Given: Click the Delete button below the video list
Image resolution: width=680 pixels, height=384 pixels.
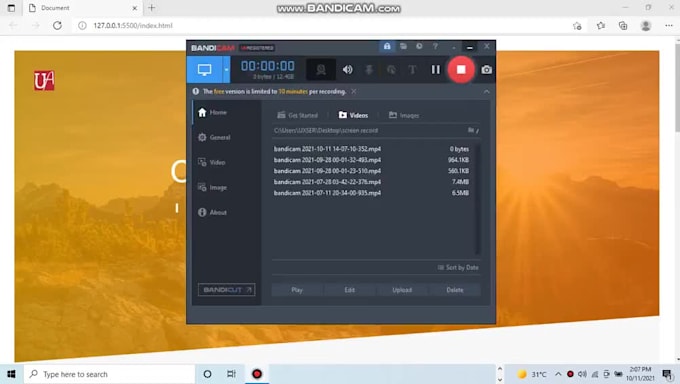Looking at the screenshot, I should tap(454, 290).
